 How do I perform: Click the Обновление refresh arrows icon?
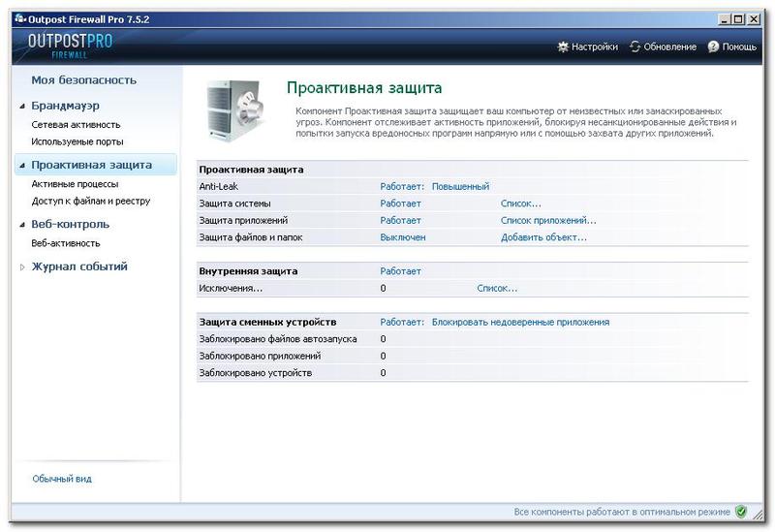tap(635, 47)
